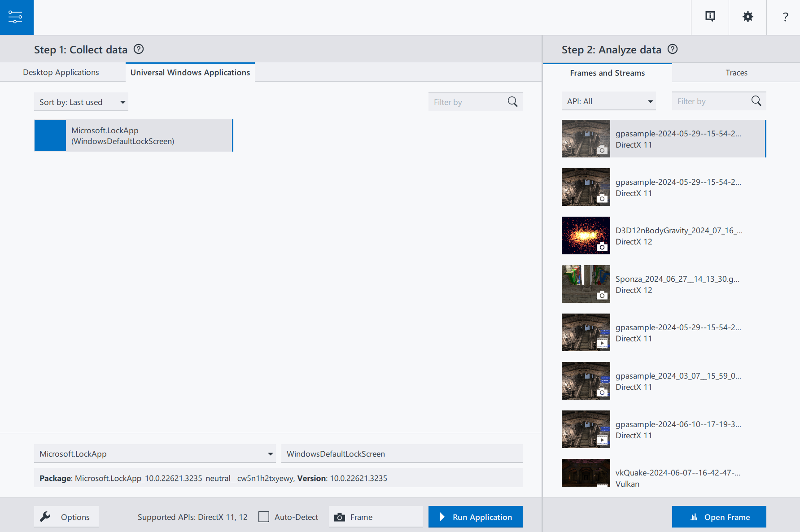This screenshot has width=800, height=532.
Task: Open the main menu sliders icon
Action: click(17, 17)
